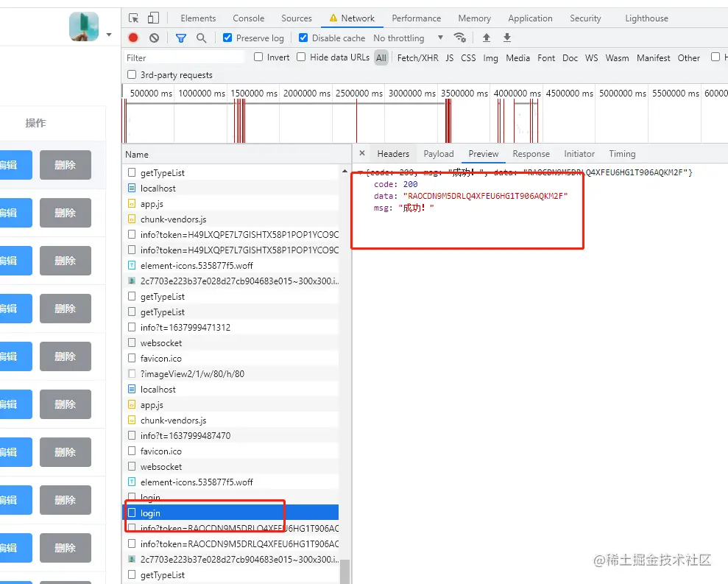Import HAR file upload arrow
This screenshot has height=584, width=728.
click(486, 38)
